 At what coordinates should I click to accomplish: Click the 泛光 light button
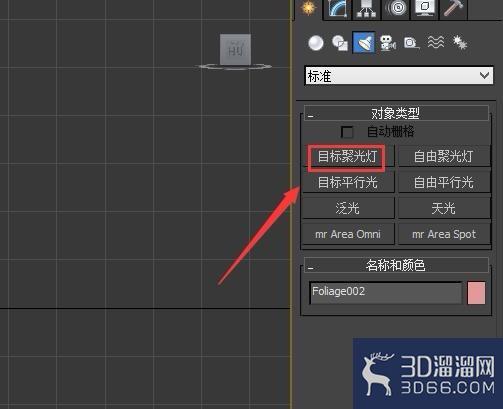point(348,208)
